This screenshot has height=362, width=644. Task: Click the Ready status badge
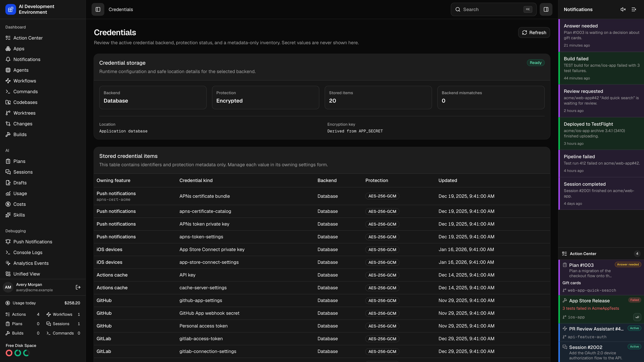[x=535, y=63]
